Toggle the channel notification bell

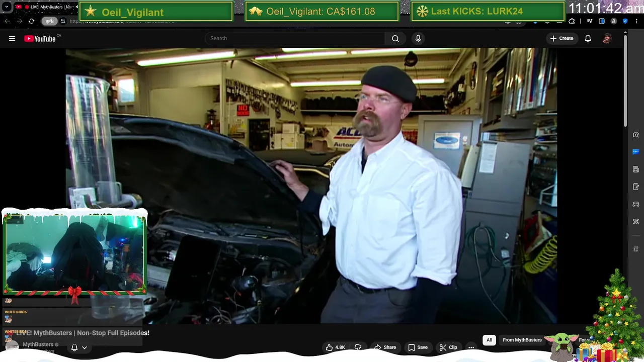click(x=74, y=347)
